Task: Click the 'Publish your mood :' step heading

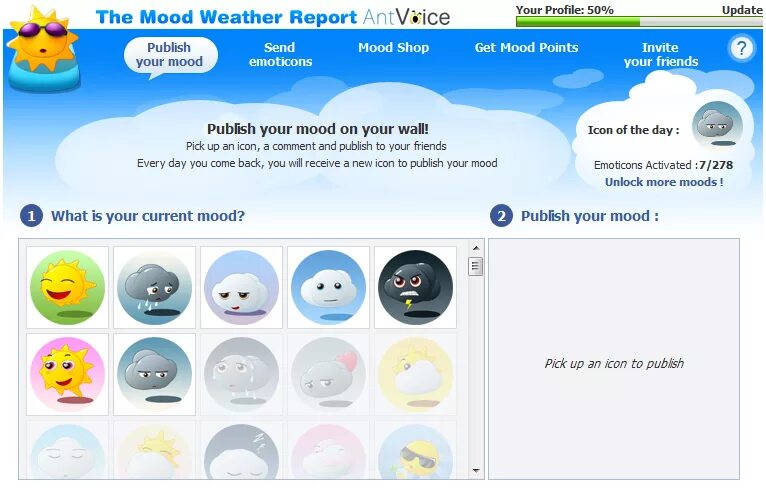Action: 590,216
